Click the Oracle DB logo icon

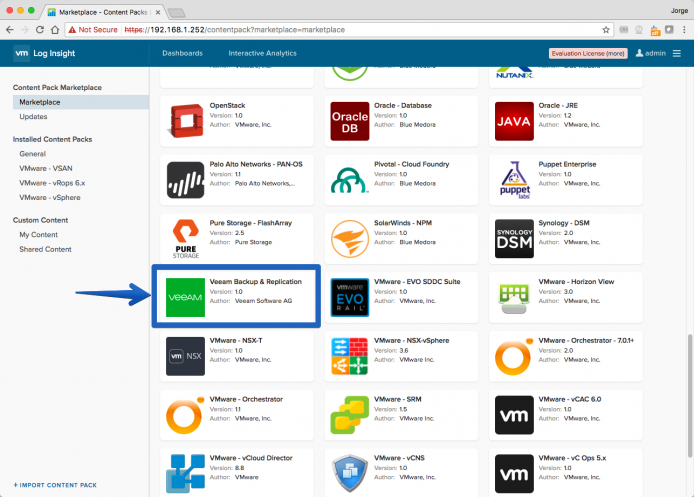(x=350, y=121)
